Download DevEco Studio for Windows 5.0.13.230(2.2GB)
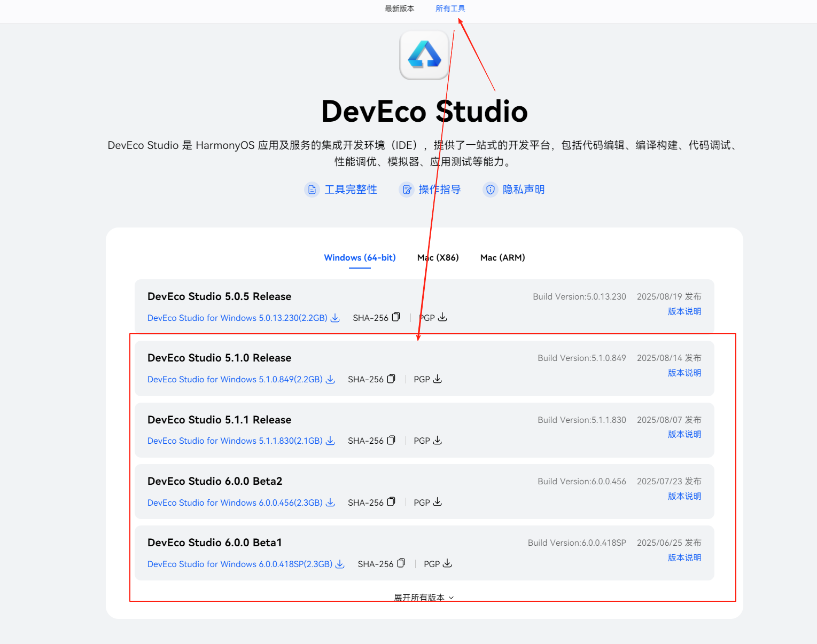The image size is (817, 644). tap(237, 318)
